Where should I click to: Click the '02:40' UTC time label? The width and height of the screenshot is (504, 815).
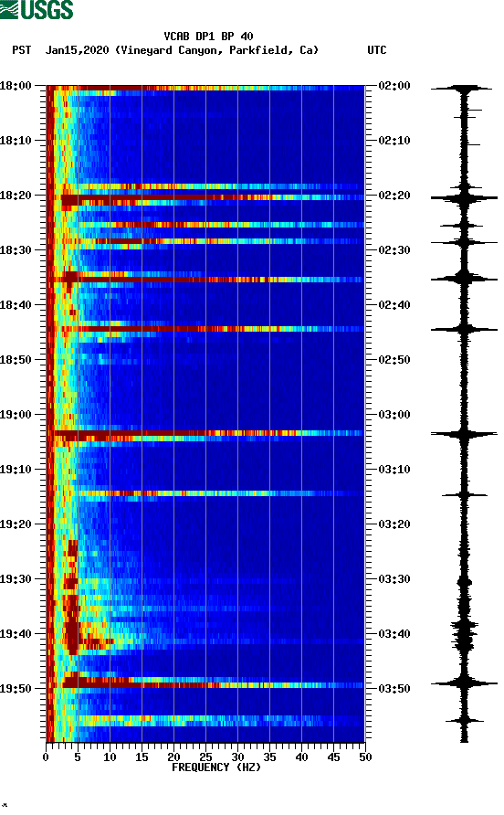[394, 305]
